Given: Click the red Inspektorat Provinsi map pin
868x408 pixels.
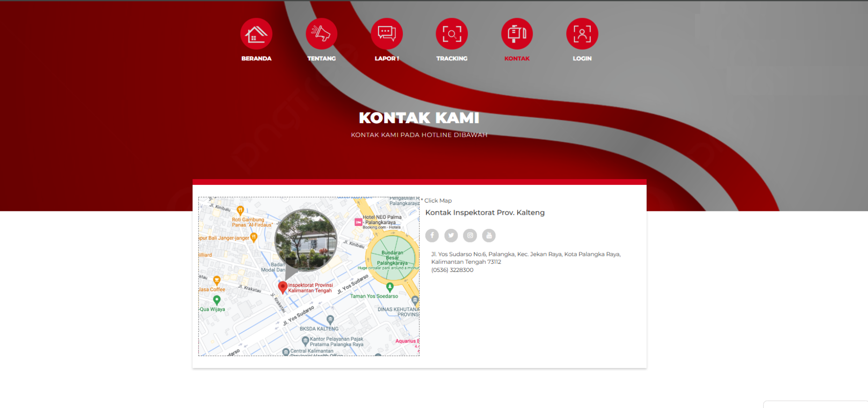Looking at the screenshot, I should pos(283,287).
